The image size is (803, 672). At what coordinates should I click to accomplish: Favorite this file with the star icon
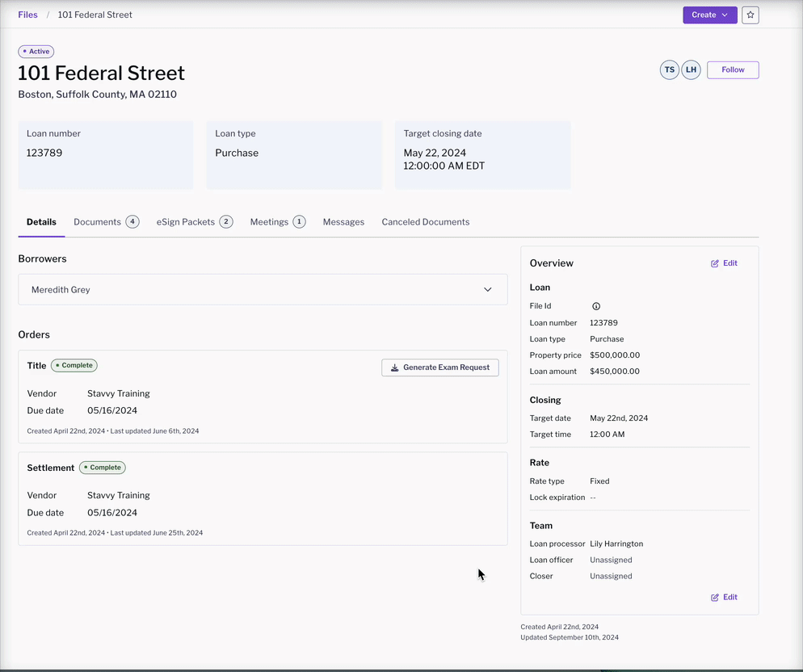pyautogui.click(x=750, y=15)
